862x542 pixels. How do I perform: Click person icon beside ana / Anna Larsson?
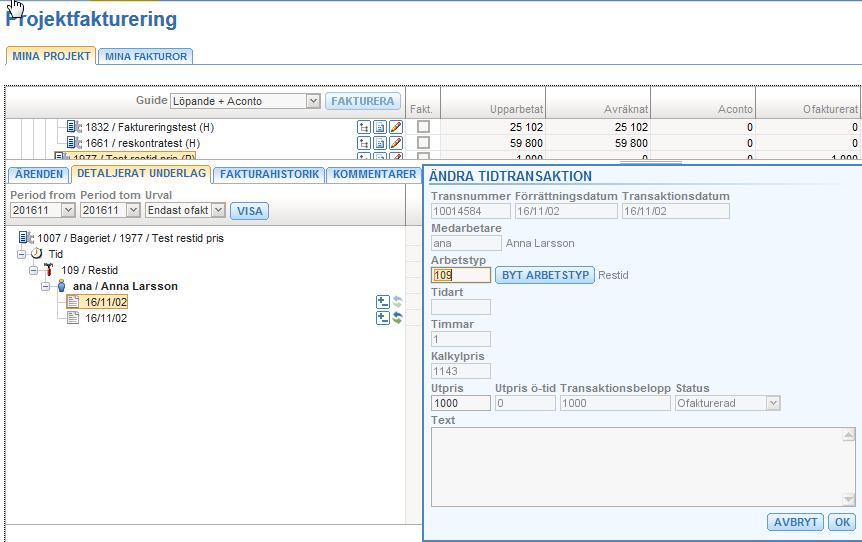(62, 285)
